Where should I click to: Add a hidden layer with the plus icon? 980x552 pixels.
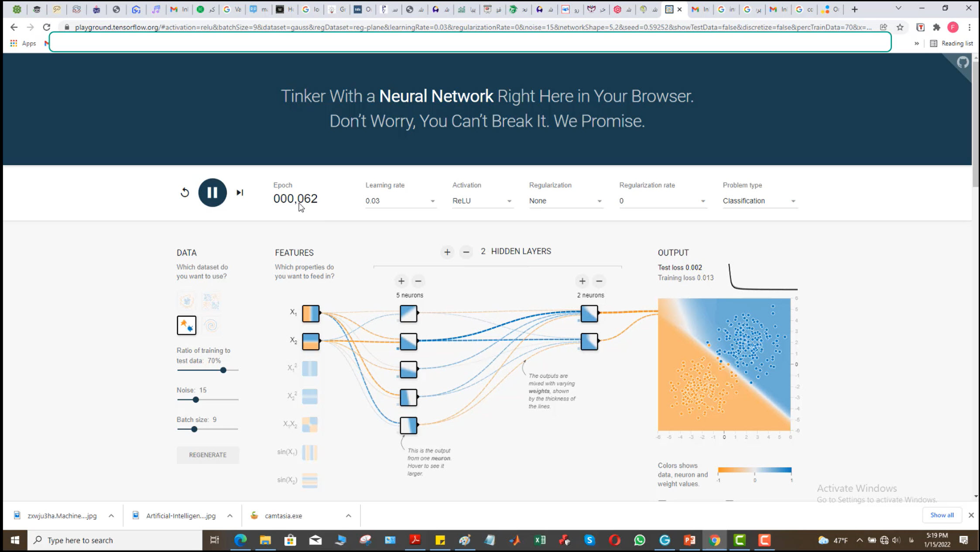coord(447,252)
